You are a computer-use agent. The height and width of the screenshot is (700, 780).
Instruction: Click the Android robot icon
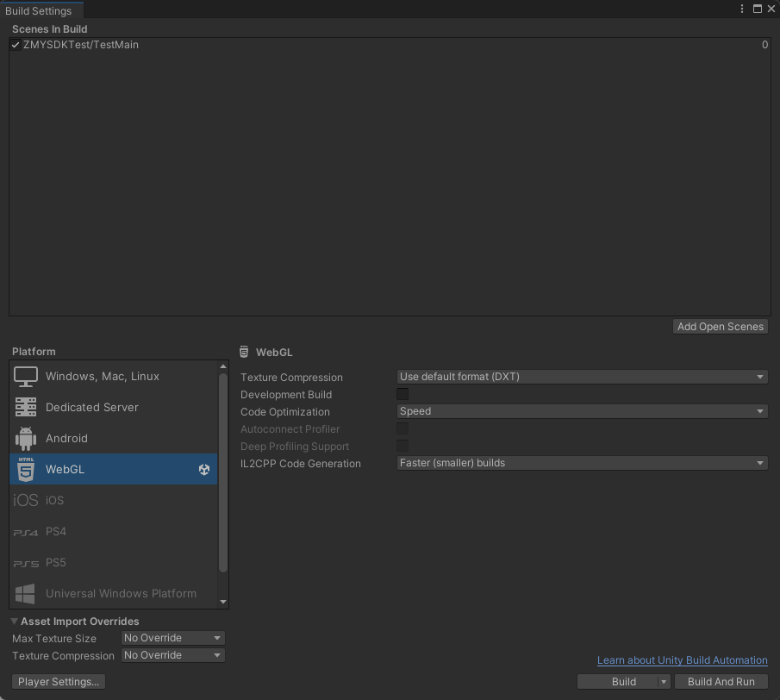(25, 438)
